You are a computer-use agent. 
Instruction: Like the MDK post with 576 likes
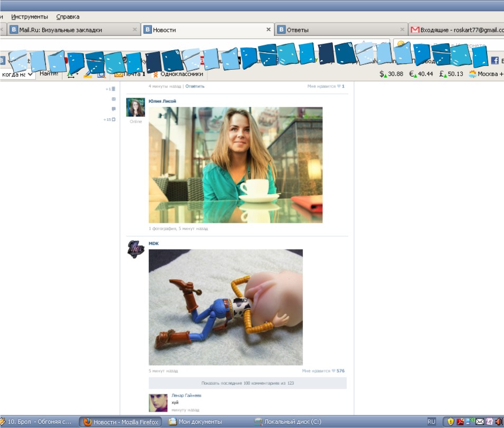323,371
